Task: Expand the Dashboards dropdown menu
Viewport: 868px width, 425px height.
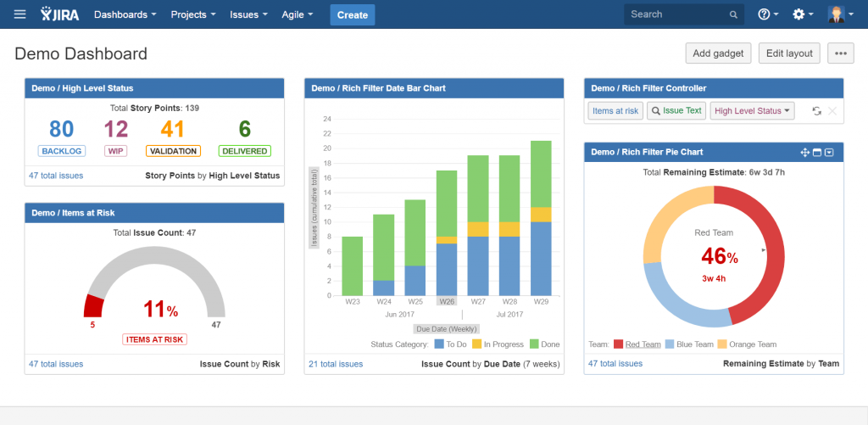Action: point(125,14)
